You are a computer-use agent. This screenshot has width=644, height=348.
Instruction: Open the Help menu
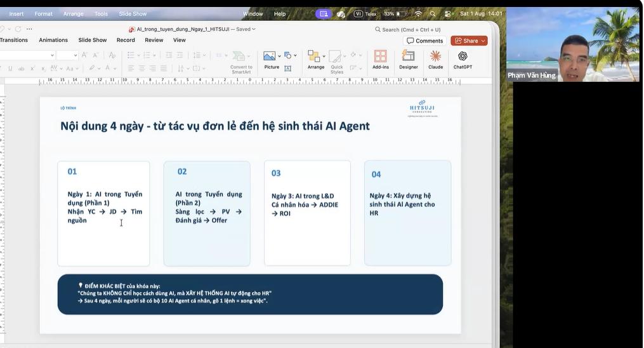tap(280, 13)
